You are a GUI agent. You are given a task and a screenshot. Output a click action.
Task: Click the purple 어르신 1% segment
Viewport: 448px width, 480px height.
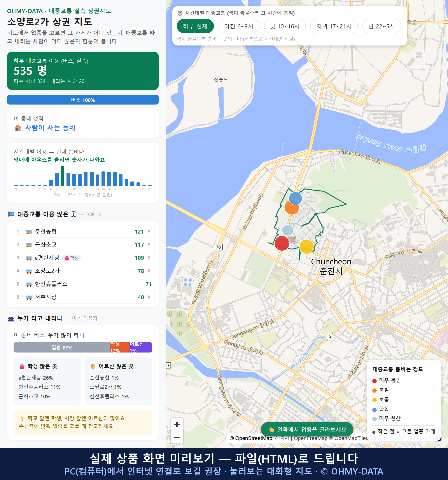tap(141, 347)
